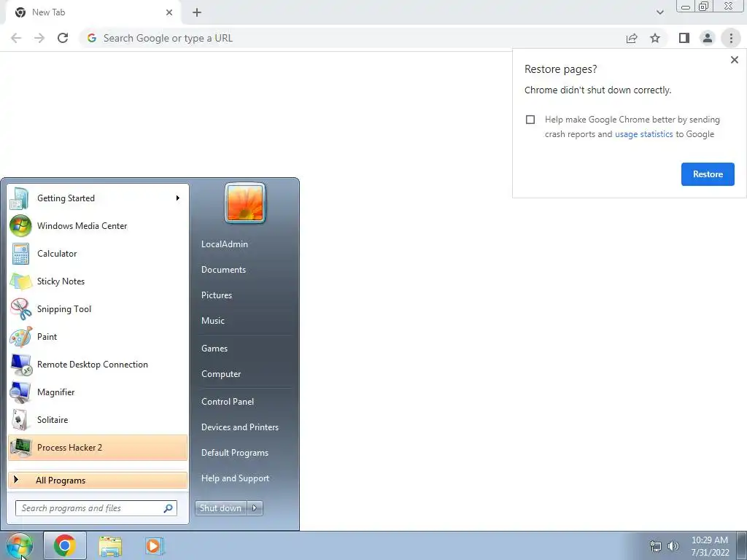Open the Calculator icon
The width and height of the screenshot is (747, 560).
point(20,254)
